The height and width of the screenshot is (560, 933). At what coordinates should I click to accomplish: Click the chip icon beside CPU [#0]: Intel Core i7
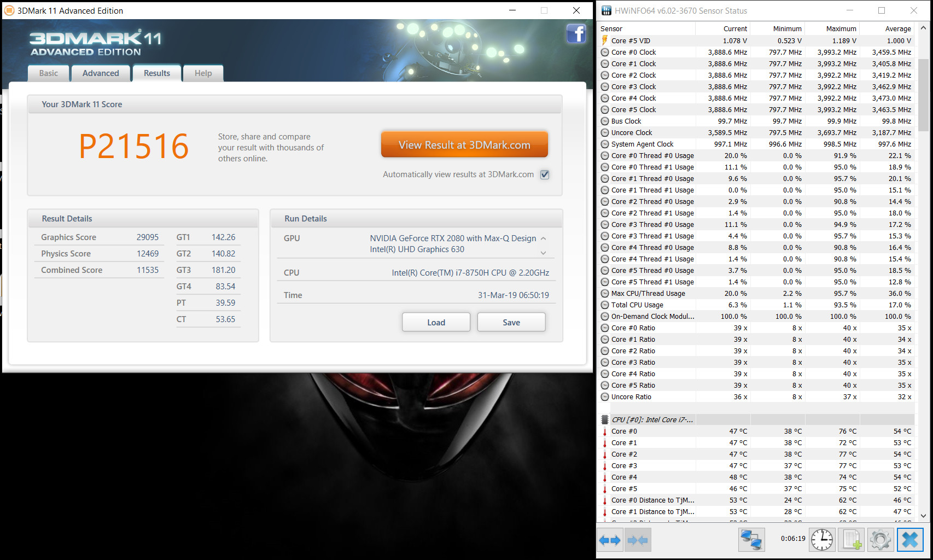coord(605,419)
